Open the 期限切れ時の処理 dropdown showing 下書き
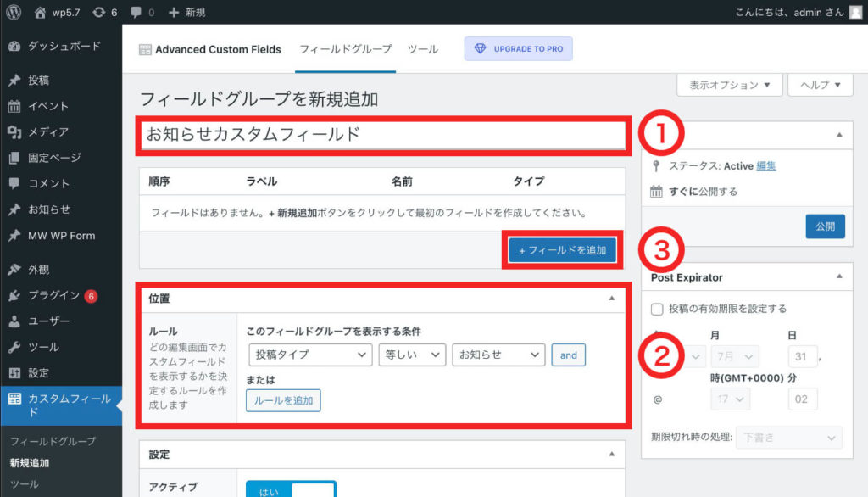The image size is (868, 497). click(x=788, y=437)
